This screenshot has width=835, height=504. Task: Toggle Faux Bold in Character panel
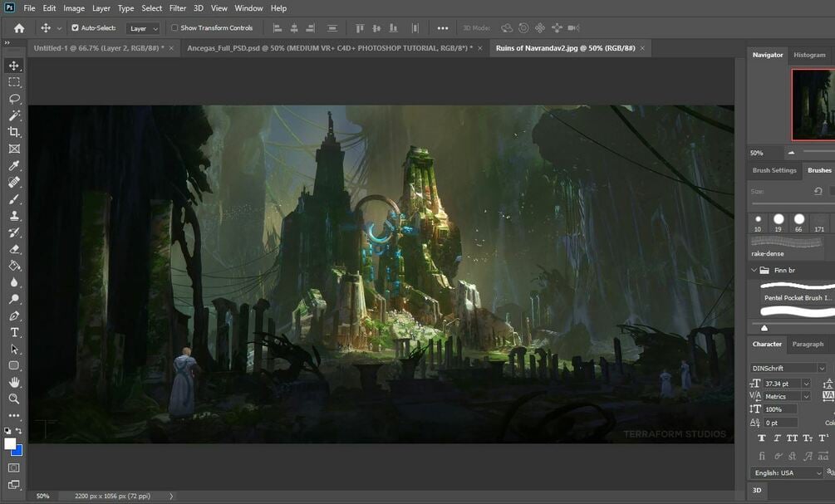pyautogui.click(x=762, y=438)
